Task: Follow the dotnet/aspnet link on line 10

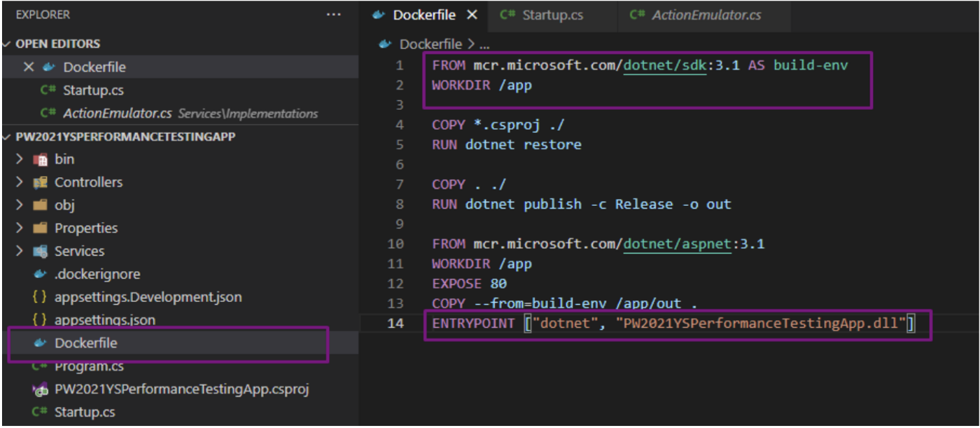Action: (x=678, y=244)
